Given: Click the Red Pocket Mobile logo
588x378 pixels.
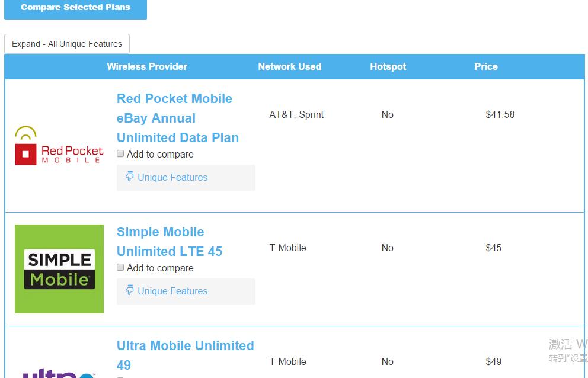Looking at the screenshot, I should pyautogui.click(x=59, y=146).
